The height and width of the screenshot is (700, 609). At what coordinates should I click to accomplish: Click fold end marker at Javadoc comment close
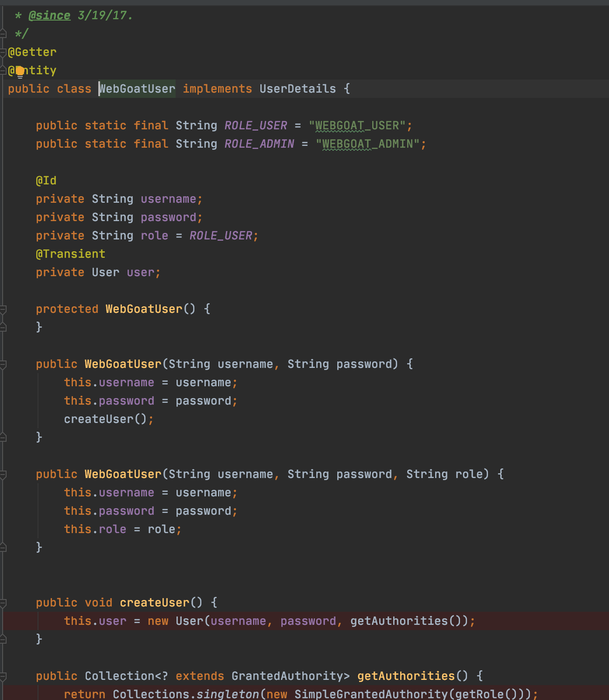pos(3,34)
